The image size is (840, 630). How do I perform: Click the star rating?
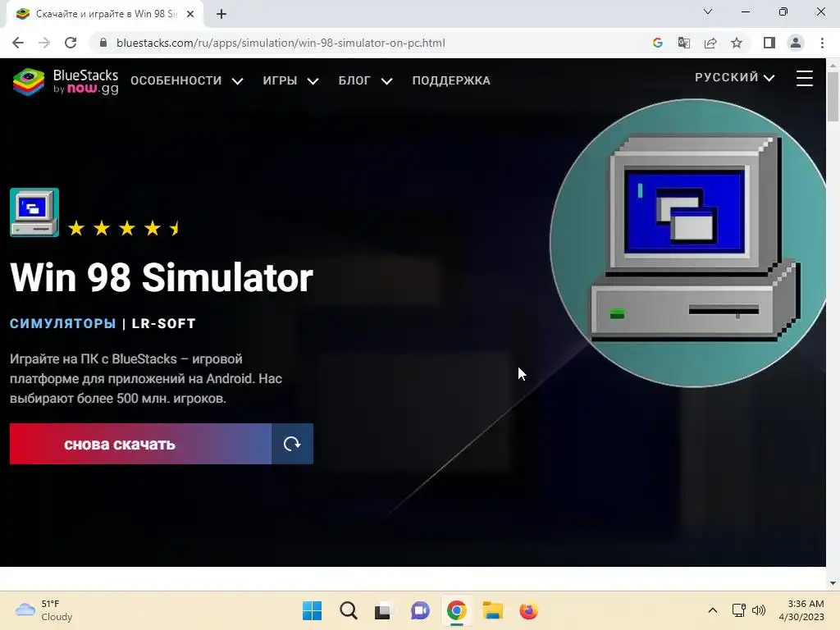[125, 228]
